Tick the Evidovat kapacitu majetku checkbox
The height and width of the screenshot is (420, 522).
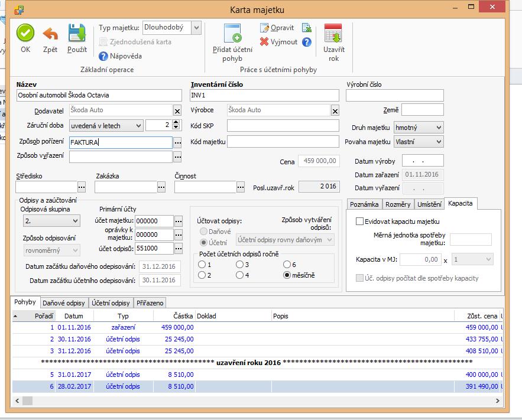pyautogui.click(x=359, y=222)
